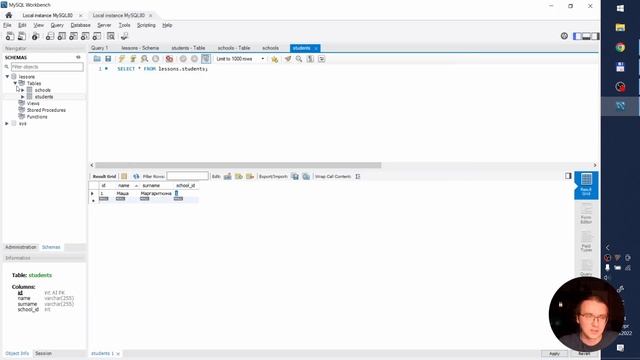The image size is (640, 360).
Task: Switch to the Query 1 tab
Action: tap(100, 48)
